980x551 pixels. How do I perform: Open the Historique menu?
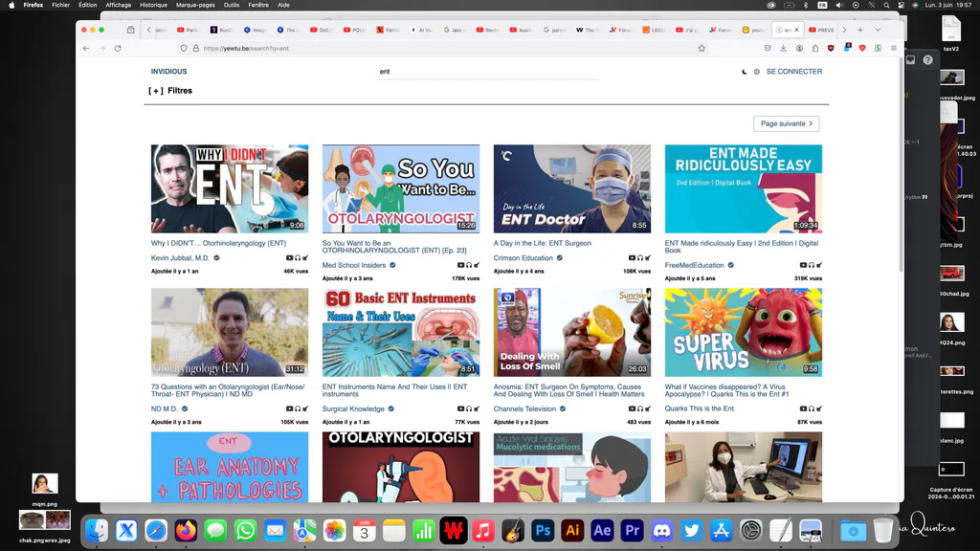(153, 5)
